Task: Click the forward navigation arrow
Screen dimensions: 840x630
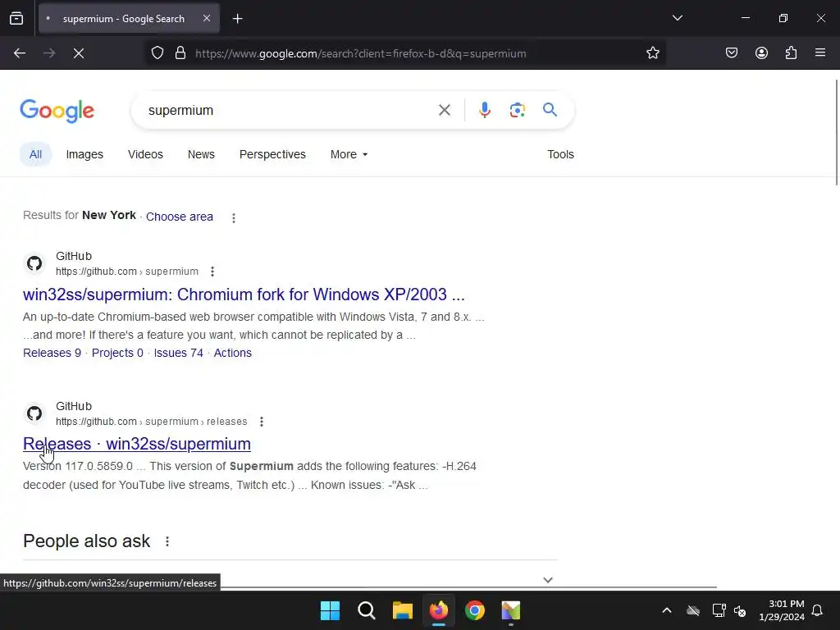Action: click(49, 53)
